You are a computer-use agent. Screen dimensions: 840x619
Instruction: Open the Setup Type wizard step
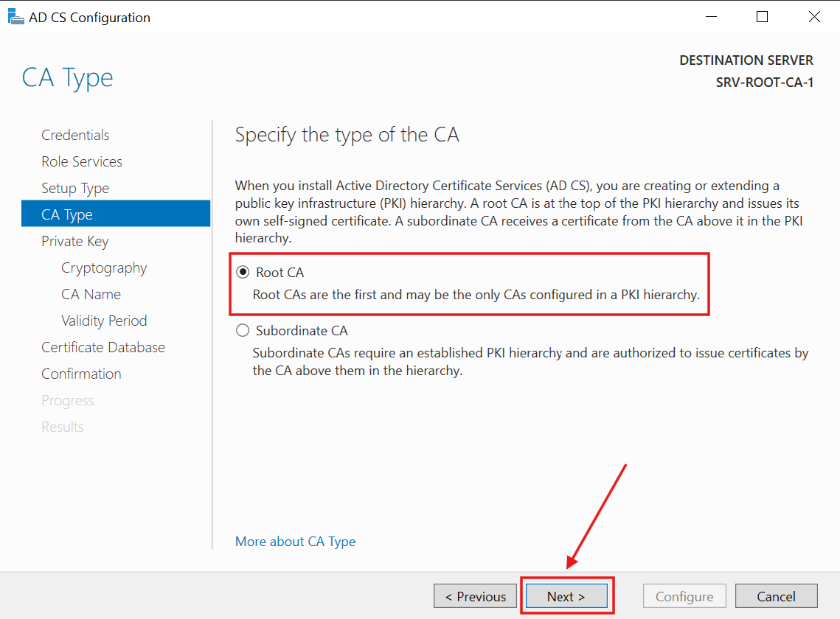[x=74, y=188]
